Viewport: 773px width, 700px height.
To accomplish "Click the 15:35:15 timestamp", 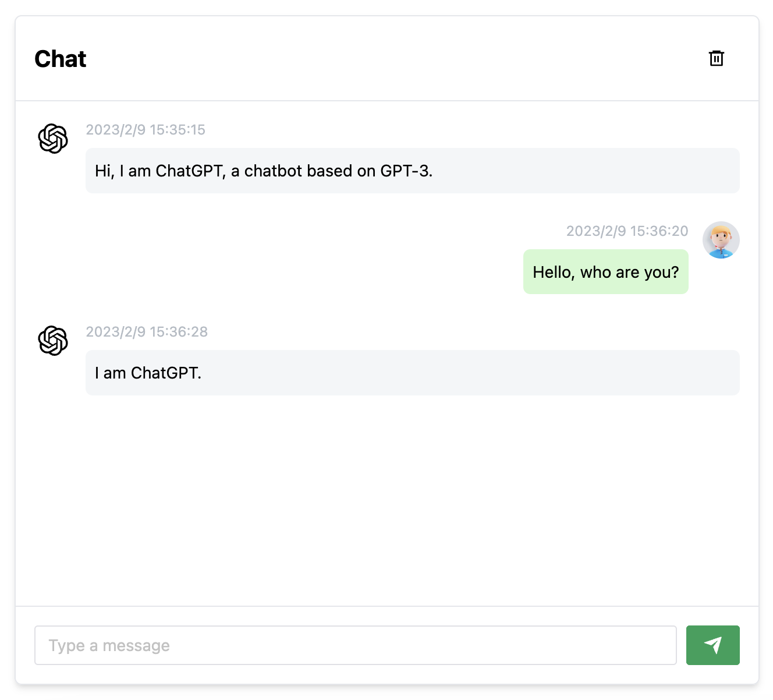I will (146, 130).
